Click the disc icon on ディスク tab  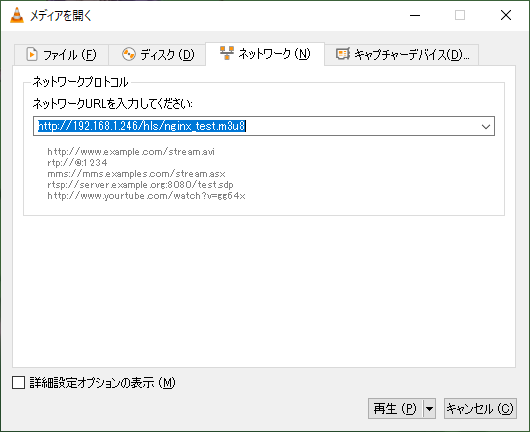(129, 54)
